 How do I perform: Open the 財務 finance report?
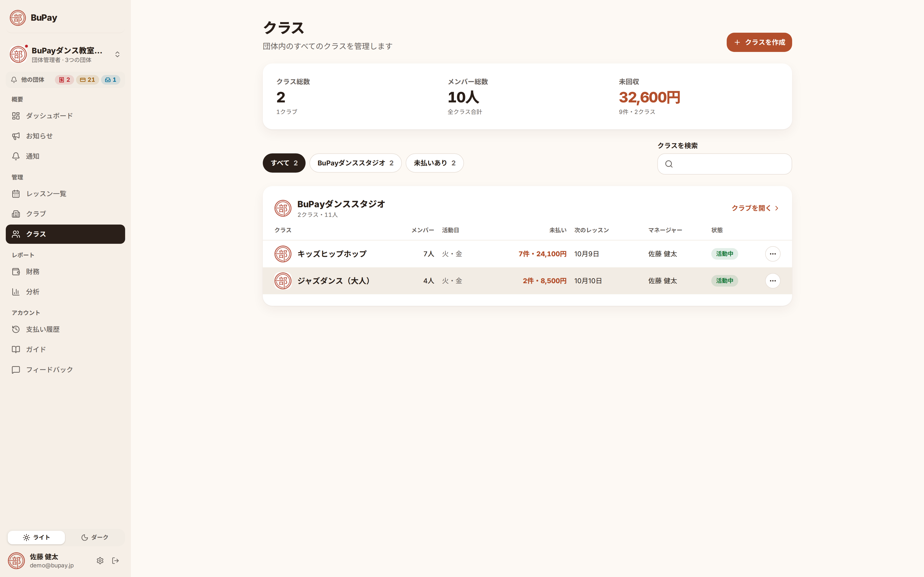pyautogui.click(x=65, y=272)
